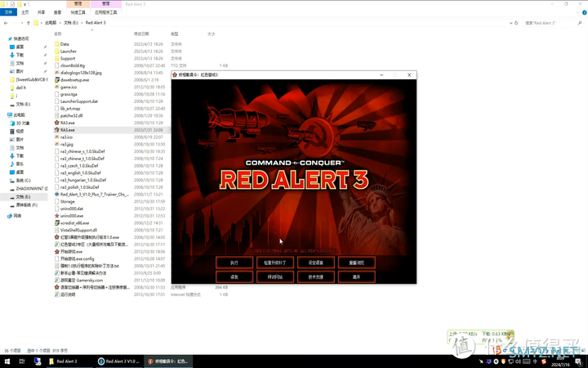Open the 设定语言 option in the launcher

point(316,263)
